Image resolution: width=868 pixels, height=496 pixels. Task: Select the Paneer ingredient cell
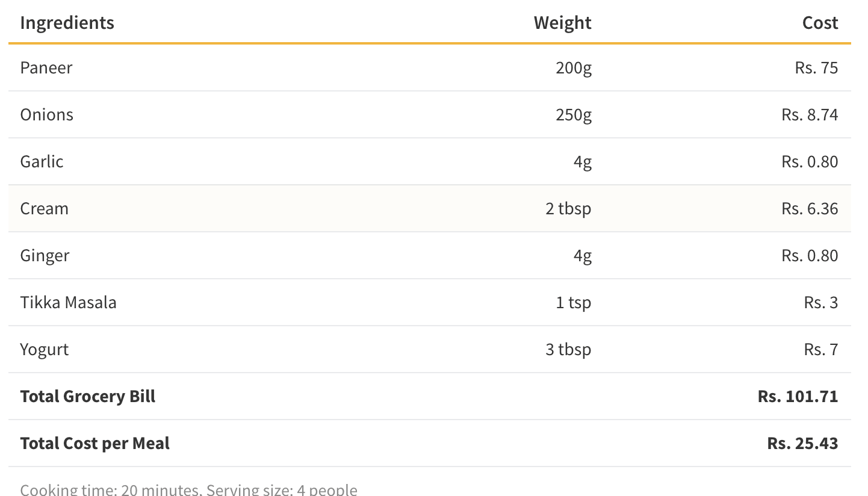click(46, 67)
